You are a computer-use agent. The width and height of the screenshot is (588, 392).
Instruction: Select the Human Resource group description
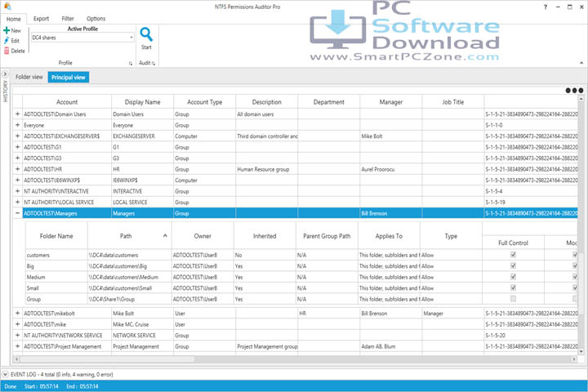pyautogui.click(x=266, y=169)
